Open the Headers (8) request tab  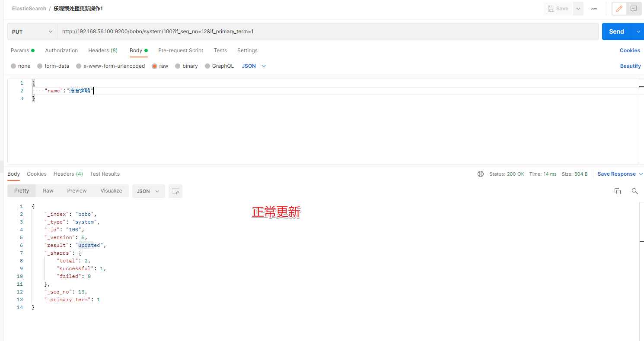click(x=103, y=51)
